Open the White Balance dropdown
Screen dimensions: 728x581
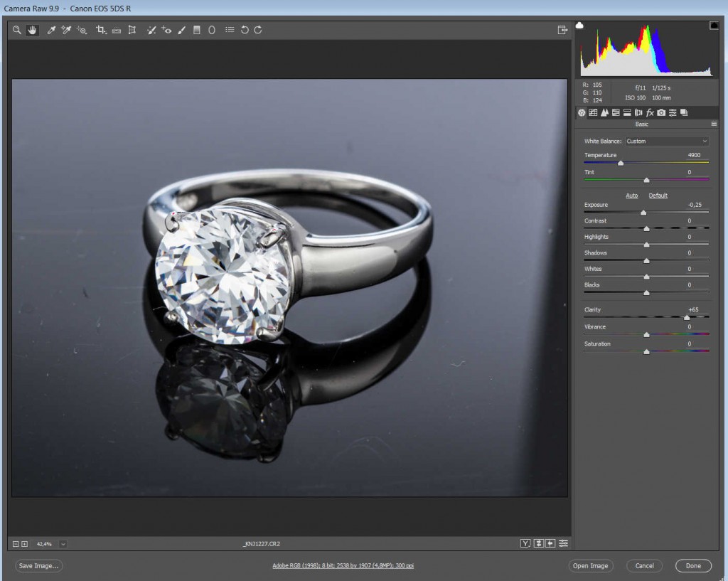tap(667, 141)
